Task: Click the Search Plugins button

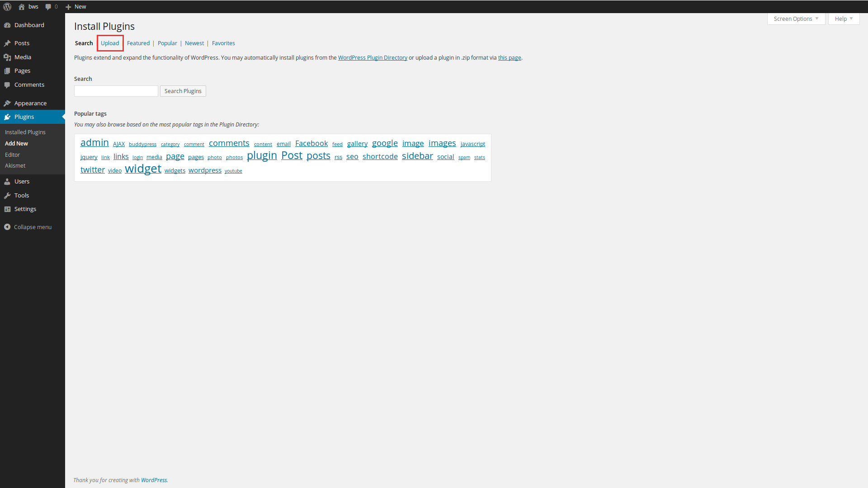Action: coord(183,91)
